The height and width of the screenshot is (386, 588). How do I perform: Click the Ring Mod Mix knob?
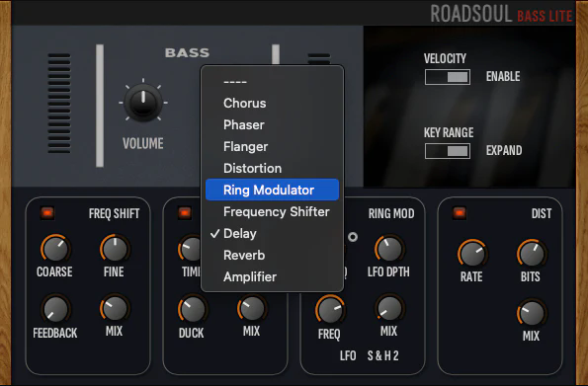coord(389,308)
